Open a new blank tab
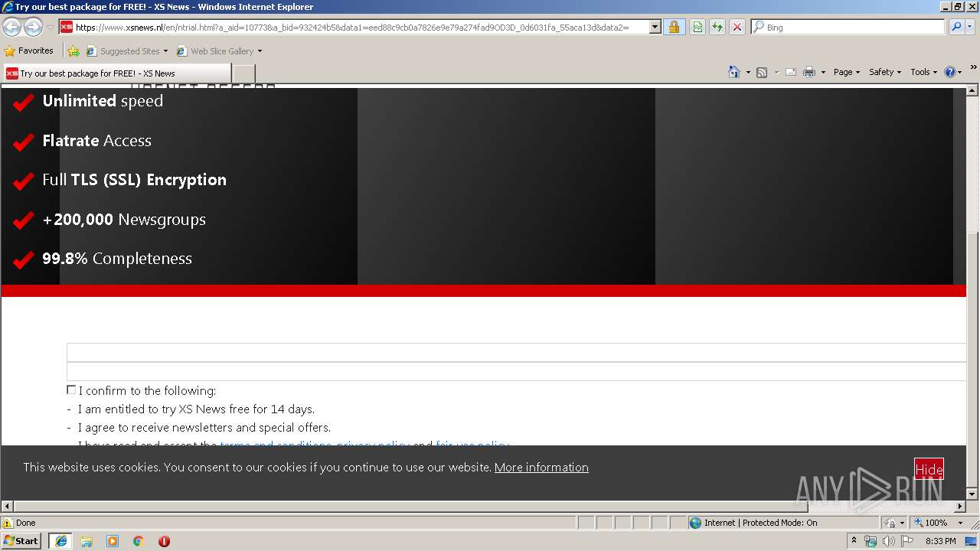Image resolution: width=980 pixels, height=551 pixels. click(x=243, y=73)
